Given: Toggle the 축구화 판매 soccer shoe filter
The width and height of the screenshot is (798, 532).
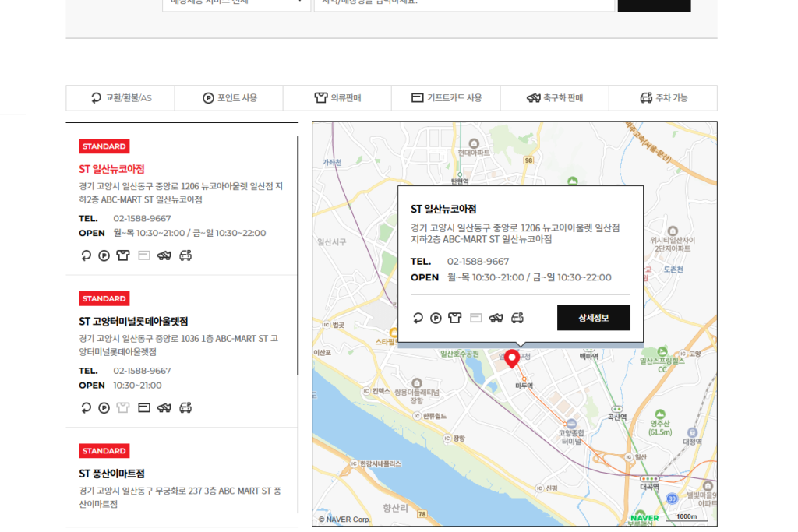Looking at the screenshot, I should click(x=554, y=97).
